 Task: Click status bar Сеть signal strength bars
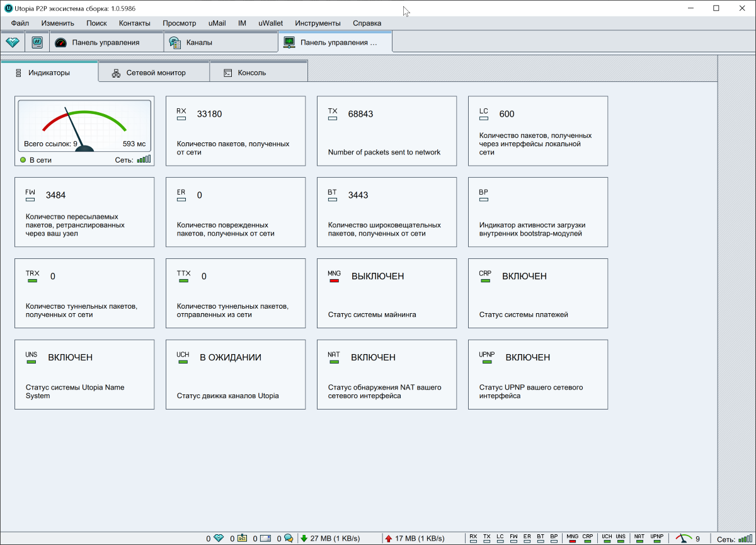[x=745, y=539]
